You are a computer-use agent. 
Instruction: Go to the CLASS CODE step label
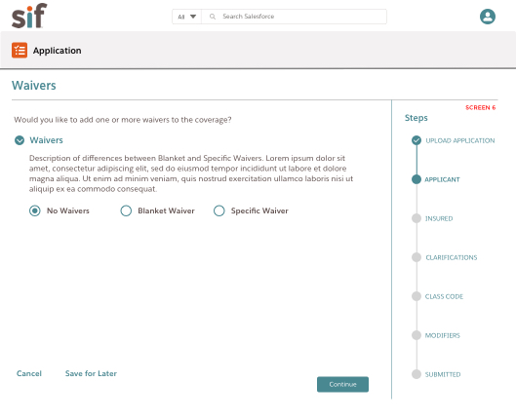tap(444, 296)
